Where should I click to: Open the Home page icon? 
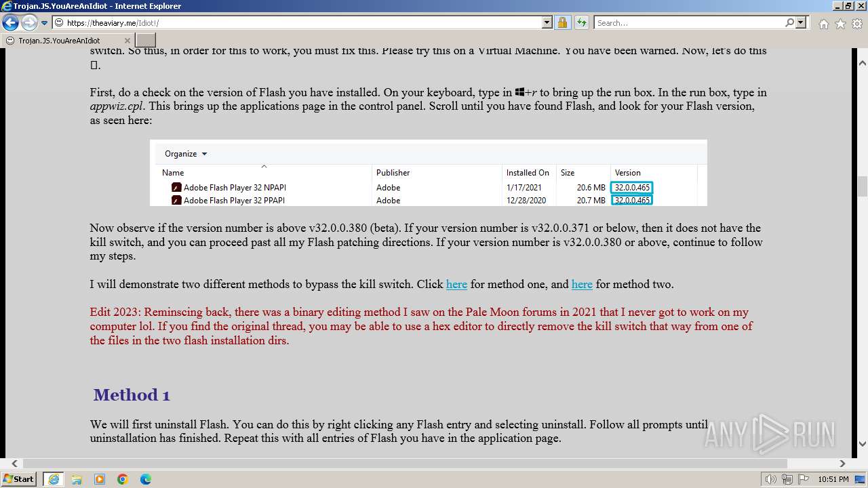pyautogui.click(x=823, y=24)
